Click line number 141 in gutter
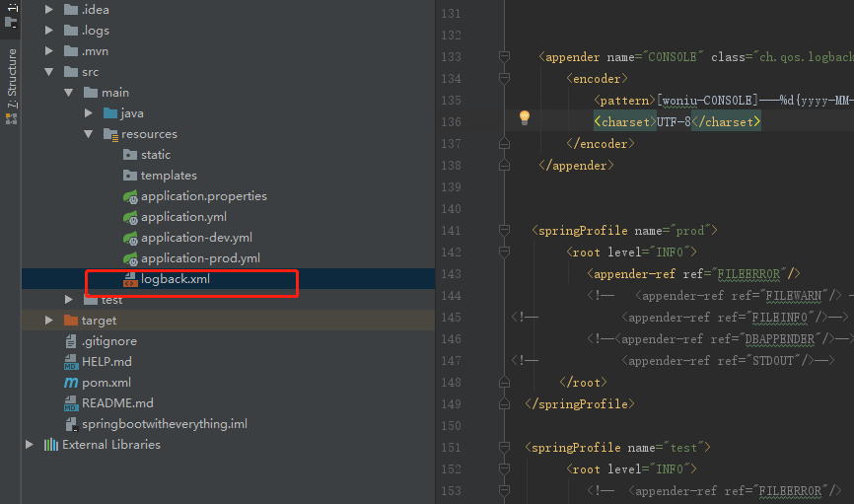This screenshot has width=854, height=504. pos(451,231)
